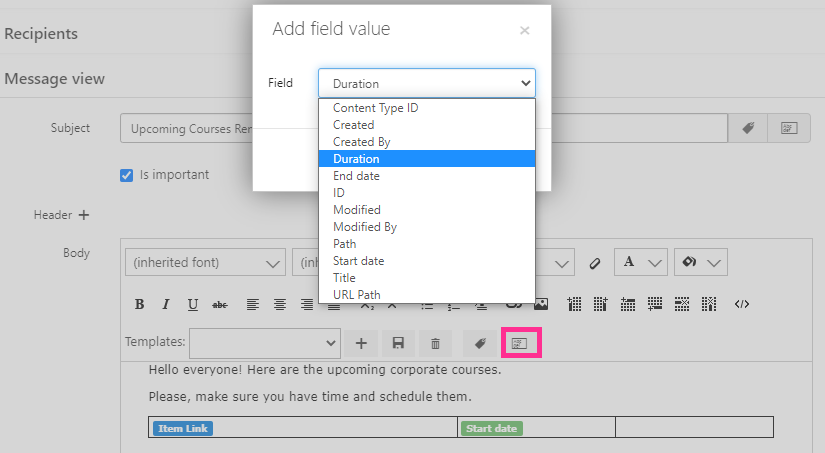This screenshot has height=453, width=825.
Task: Click the Bold formatting icon
Action: click(139, 304)
